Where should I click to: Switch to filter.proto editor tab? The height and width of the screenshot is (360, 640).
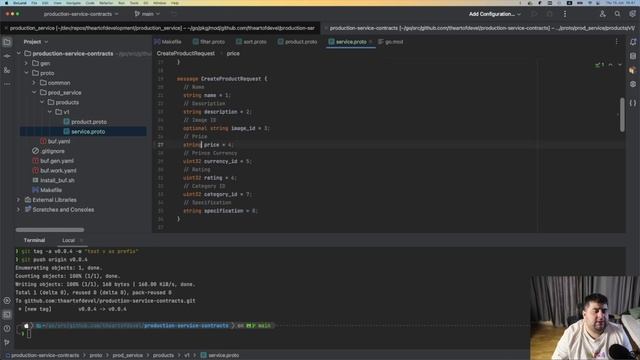pyautogui.click(x=209, y=42)
